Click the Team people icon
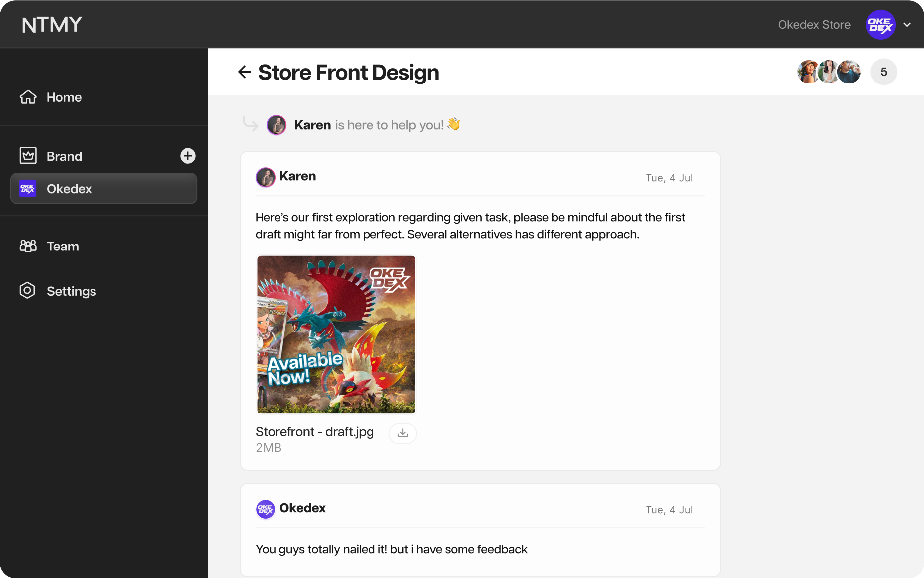This screenshot has width=924, height=578. [28, 246]
